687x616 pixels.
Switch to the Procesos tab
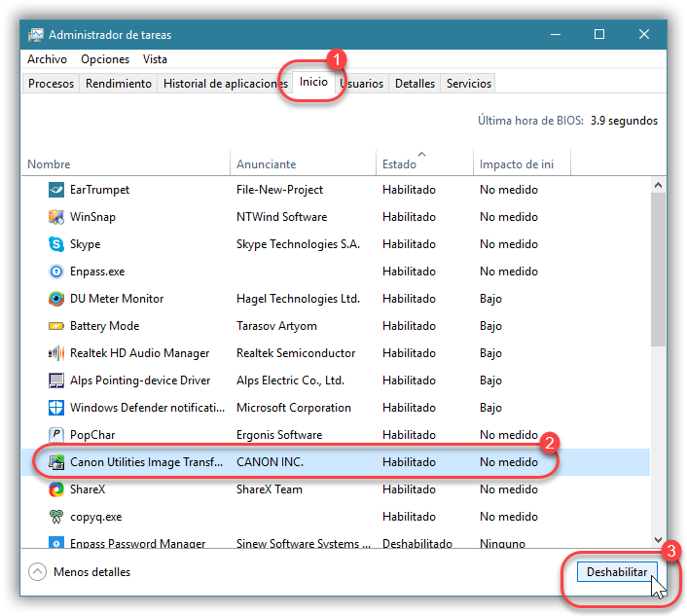click(51, 84)
